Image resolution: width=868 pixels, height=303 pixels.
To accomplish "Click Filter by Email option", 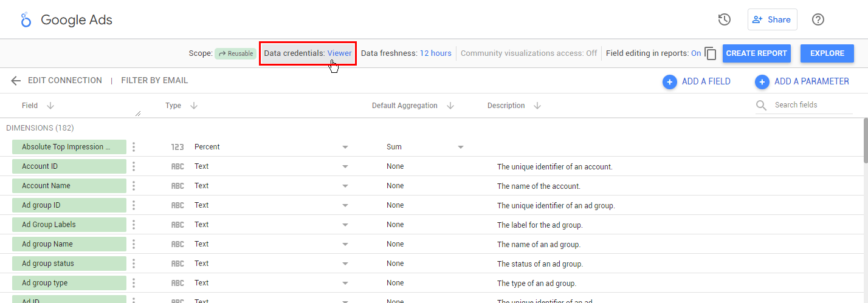I will (x=154, y=81).
